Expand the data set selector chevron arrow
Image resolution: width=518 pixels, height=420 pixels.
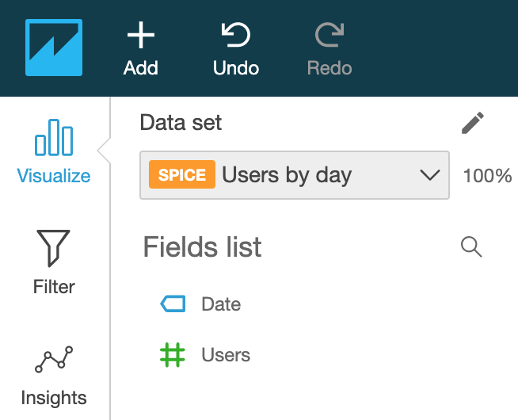(430, 175)
